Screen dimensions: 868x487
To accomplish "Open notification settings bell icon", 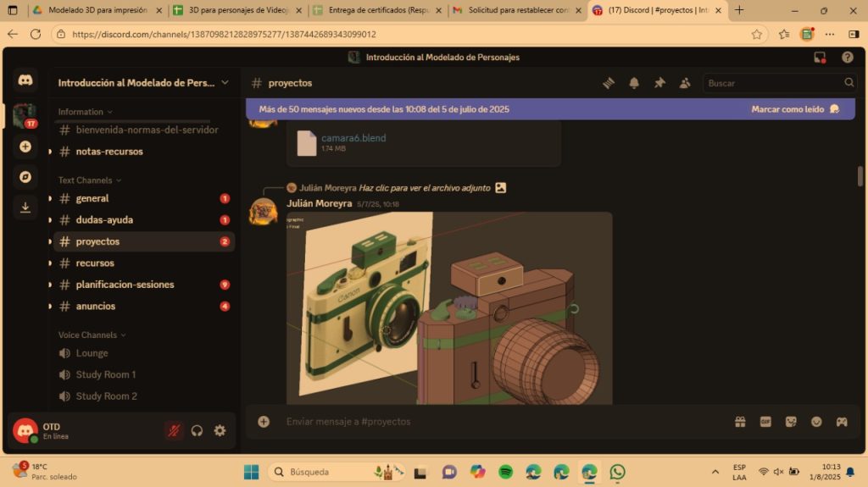I will [x=634, y=83].
